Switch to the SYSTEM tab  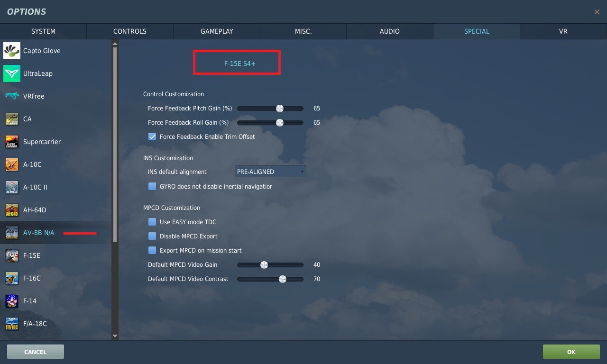pos(43,31)
